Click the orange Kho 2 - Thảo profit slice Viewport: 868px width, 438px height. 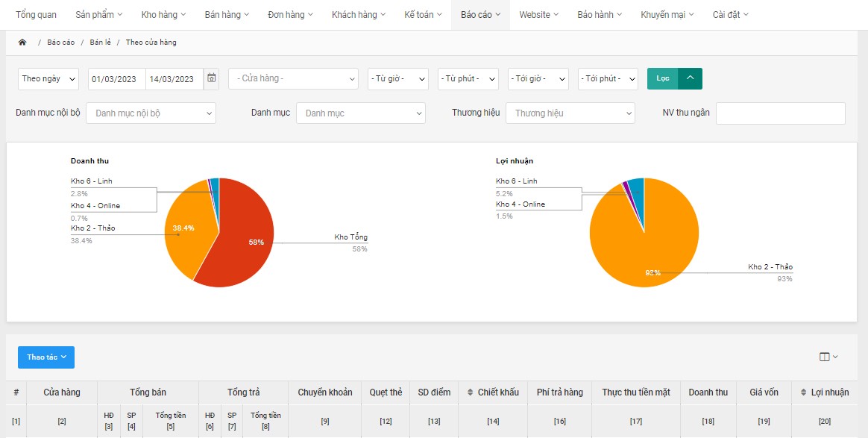[x=634, y=246]
